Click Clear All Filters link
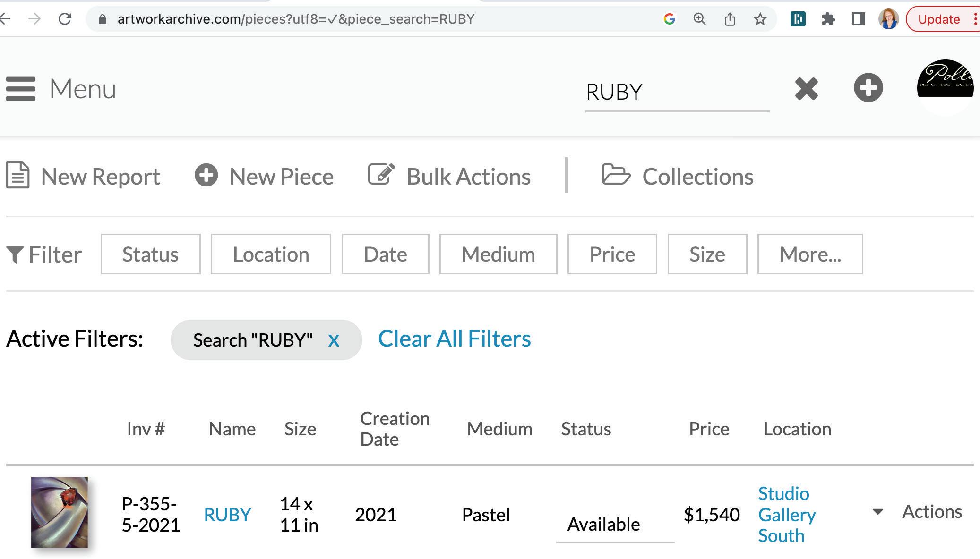 coord(454,339)
